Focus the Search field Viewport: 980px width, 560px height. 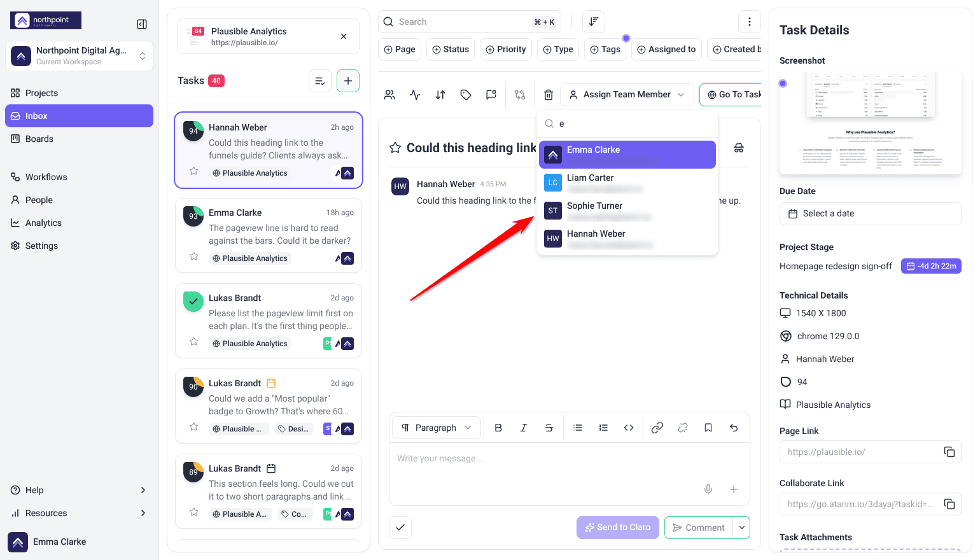(x=470, y=22)
